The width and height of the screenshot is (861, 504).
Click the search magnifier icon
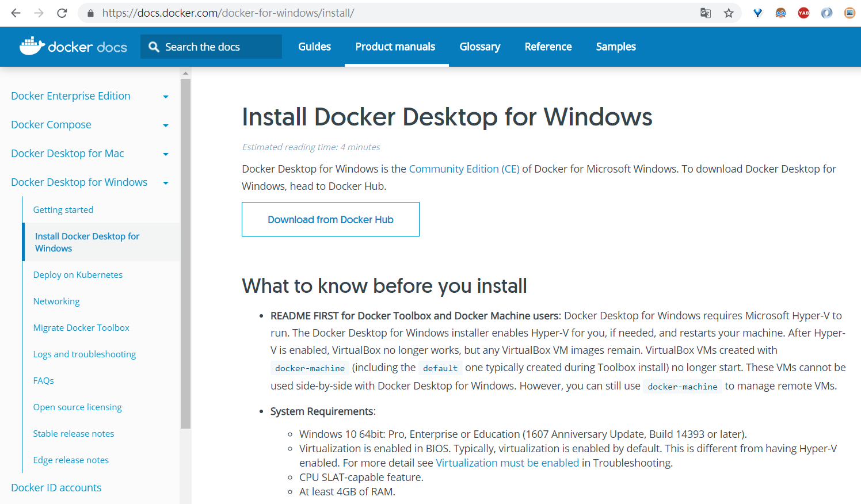(x=154, y=47)
